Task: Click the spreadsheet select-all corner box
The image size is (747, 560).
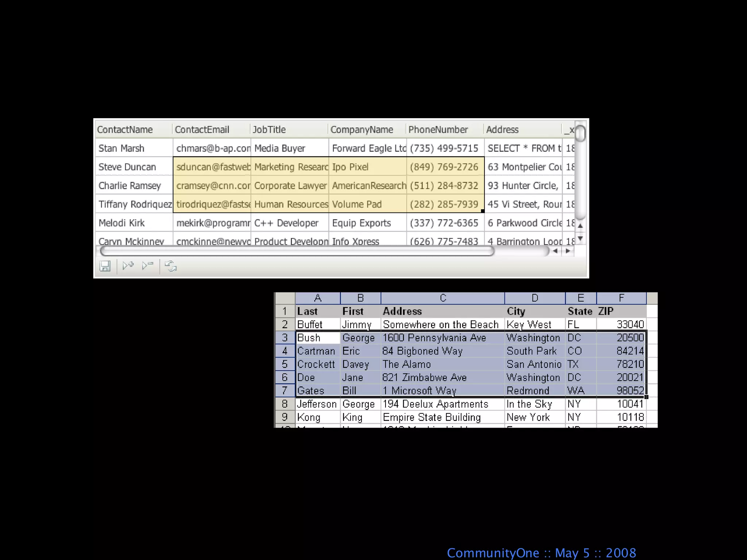Action: pyautogui.click(x=285, y=298)
